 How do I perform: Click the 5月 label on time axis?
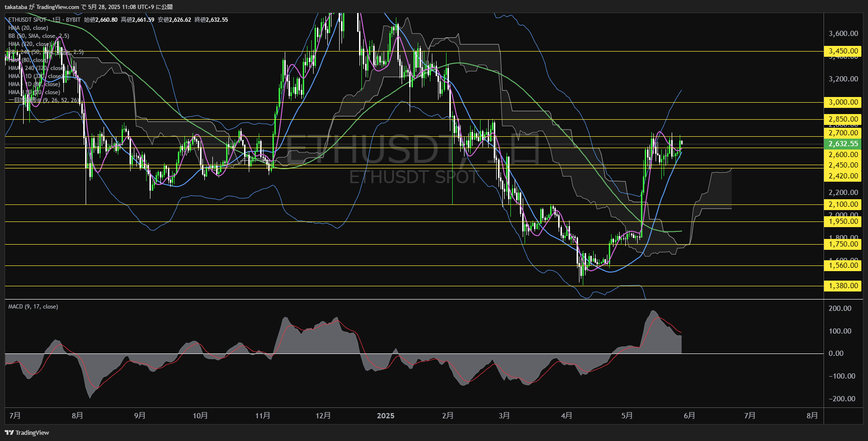tap(627, 415)
